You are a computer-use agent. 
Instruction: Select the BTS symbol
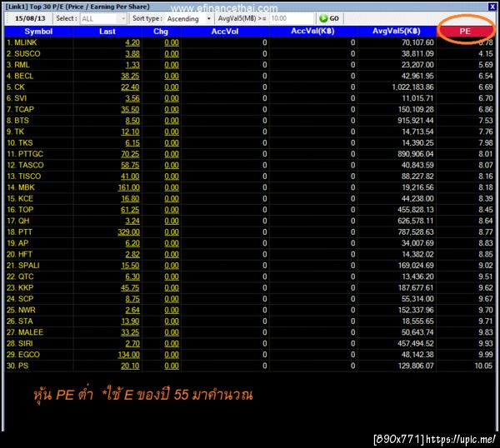[x=22, y=121]
